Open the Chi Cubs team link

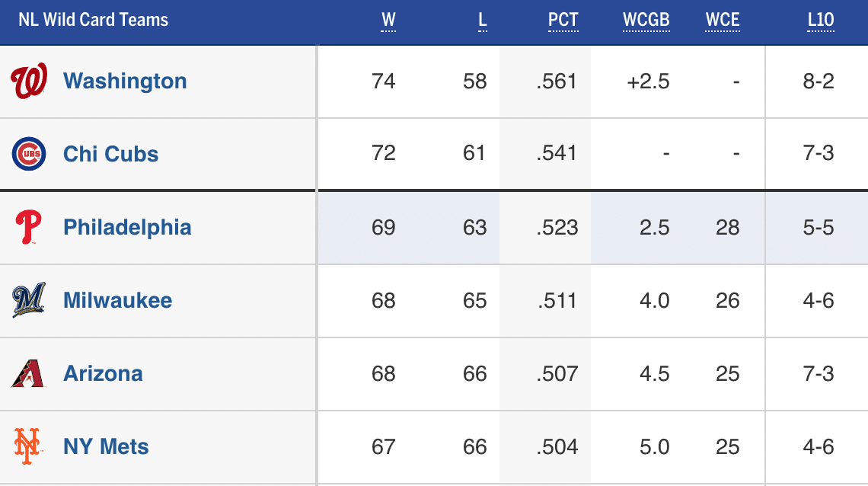111,154
